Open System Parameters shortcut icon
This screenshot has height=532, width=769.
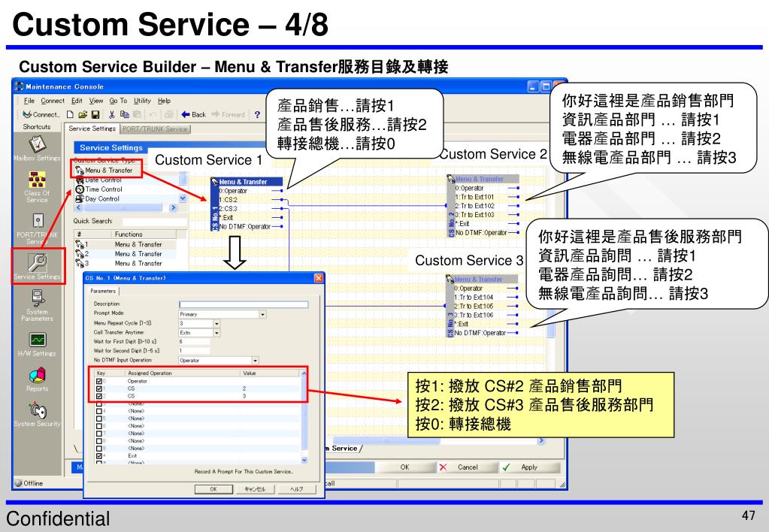tap(38, 298)
